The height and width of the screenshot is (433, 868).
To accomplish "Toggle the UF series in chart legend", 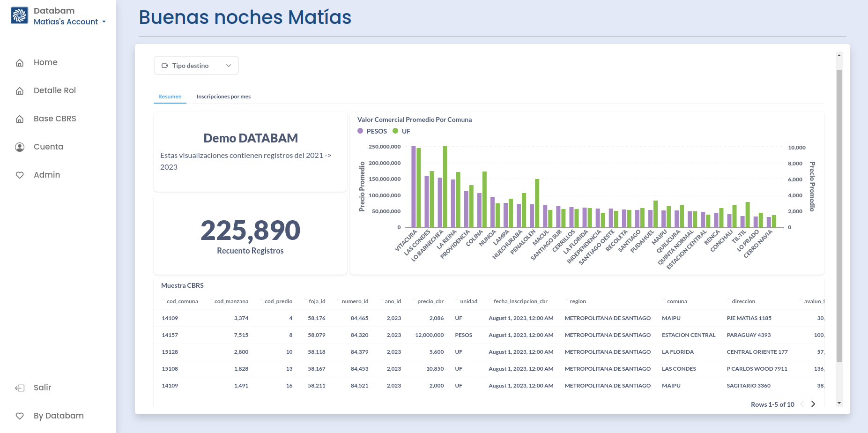I will click(401, 131).
